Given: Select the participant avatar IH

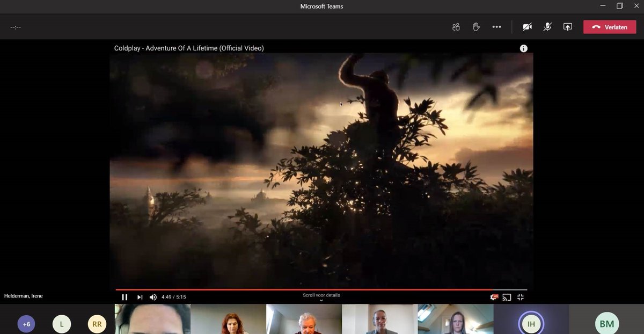Looking at the screenshot, I should (531, 324).
